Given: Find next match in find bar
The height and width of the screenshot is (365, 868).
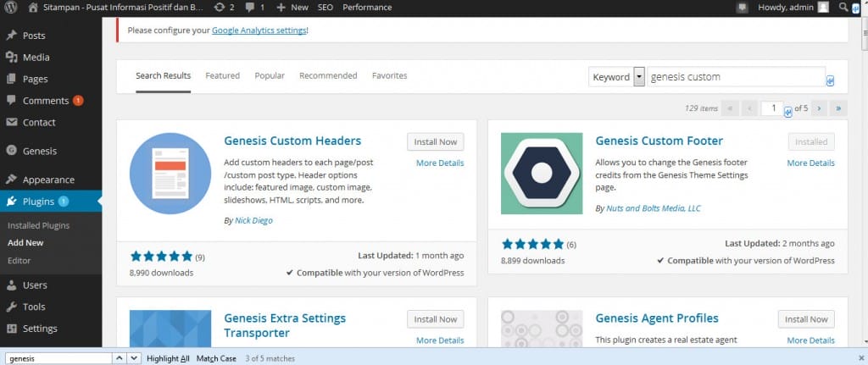Looking at the screenshot, I should 134,358.
